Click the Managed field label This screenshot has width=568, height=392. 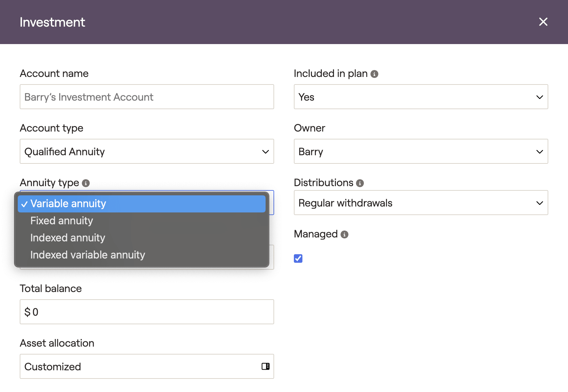(x=316, y=234)
